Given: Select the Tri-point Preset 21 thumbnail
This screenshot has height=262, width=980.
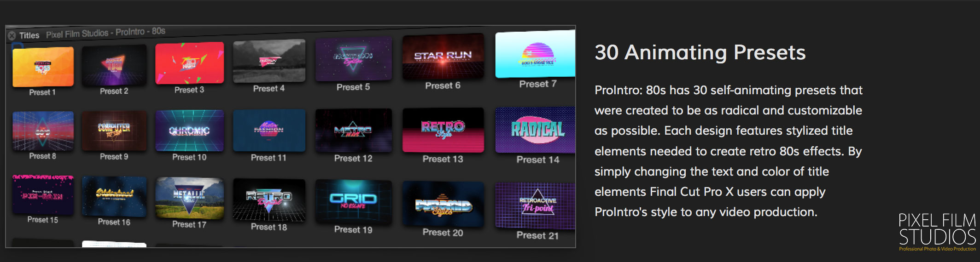Looking at the screenshot, I should 535,205.
